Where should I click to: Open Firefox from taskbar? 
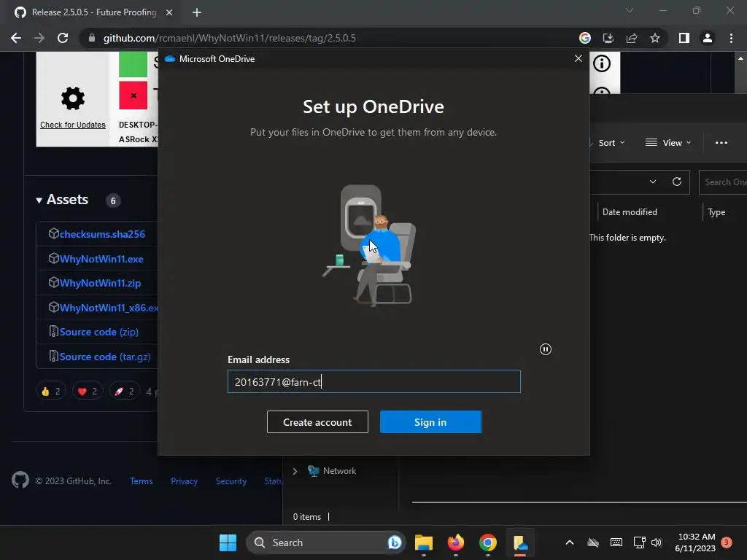(456, 542)
